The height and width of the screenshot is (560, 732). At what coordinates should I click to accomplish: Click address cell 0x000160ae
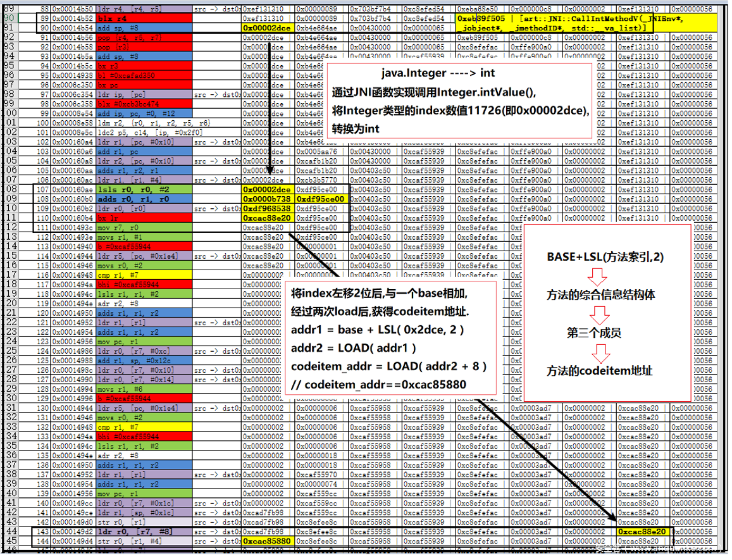[x=73, y=190]
